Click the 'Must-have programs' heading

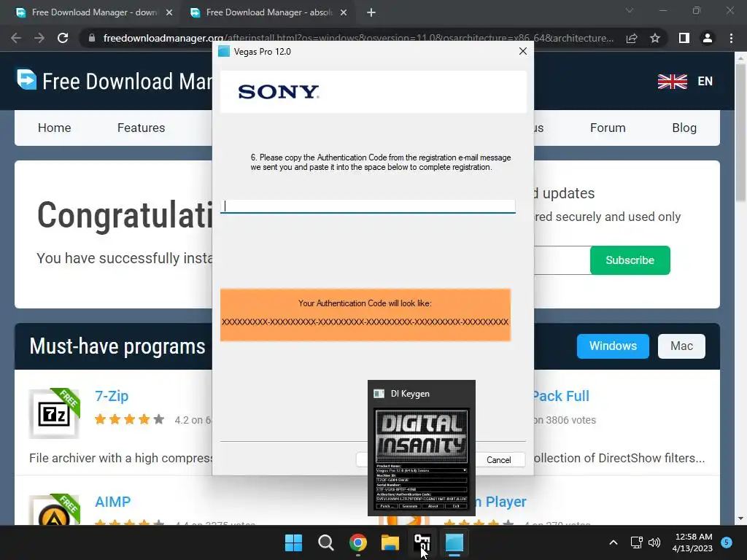click(x=117, y=346)
